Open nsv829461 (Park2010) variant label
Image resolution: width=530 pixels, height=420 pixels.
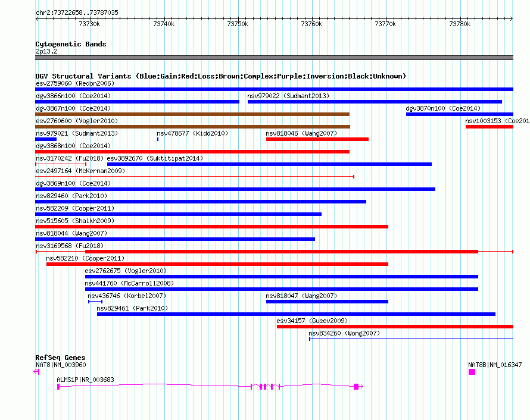click(x=132, y=308)
